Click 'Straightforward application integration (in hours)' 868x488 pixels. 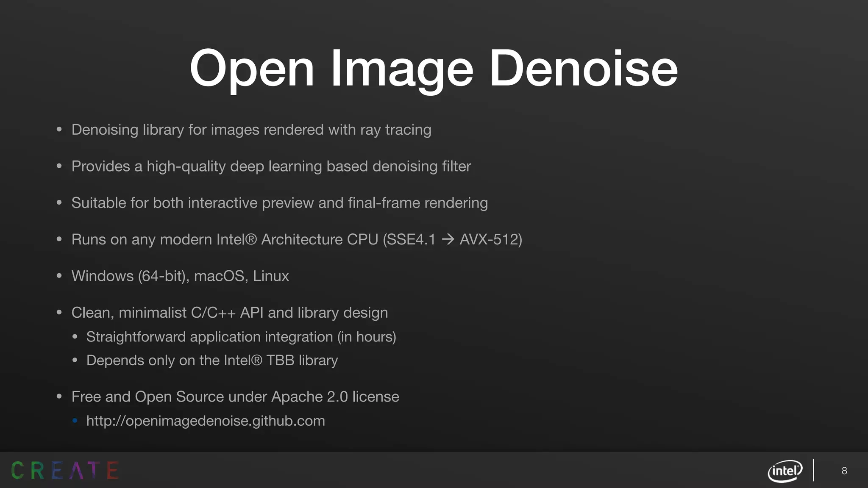pos(241,337)
